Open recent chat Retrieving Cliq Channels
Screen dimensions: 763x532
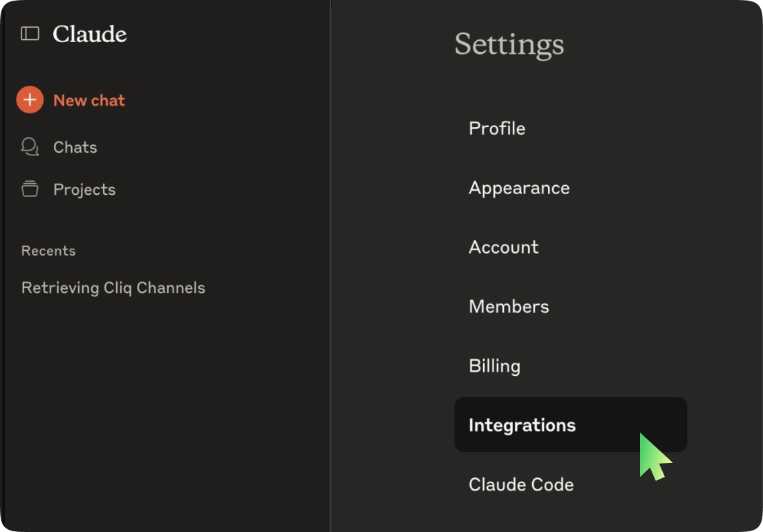pyautogui.click(x=113, y=288)
